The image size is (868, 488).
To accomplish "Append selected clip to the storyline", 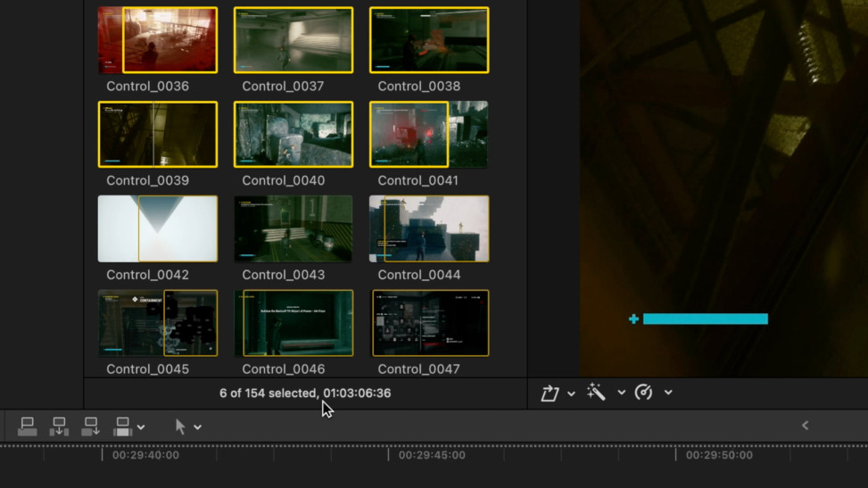I will 90,426.
